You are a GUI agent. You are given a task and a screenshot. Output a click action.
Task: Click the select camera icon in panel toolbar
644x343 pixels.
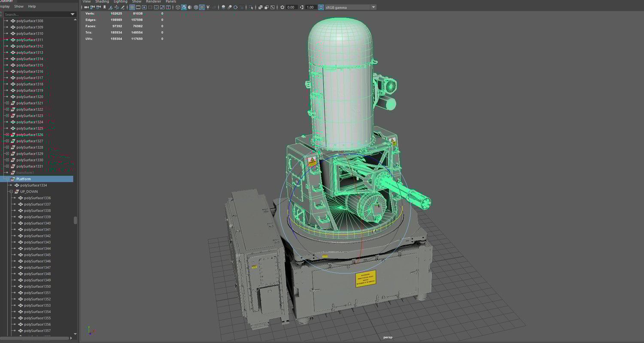click(x=86, y=7)
